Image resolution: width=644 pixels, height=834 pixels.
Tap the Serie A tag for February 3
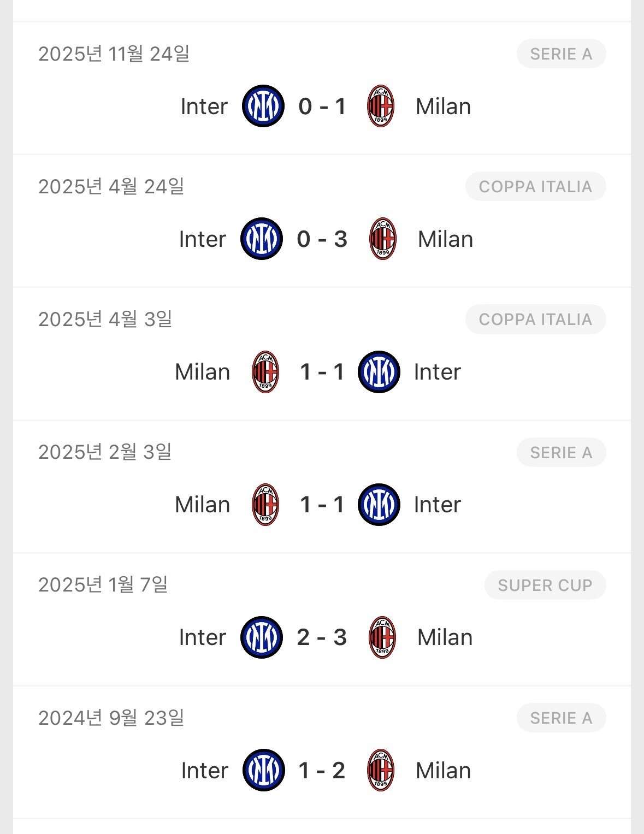(x=561, y=452)
